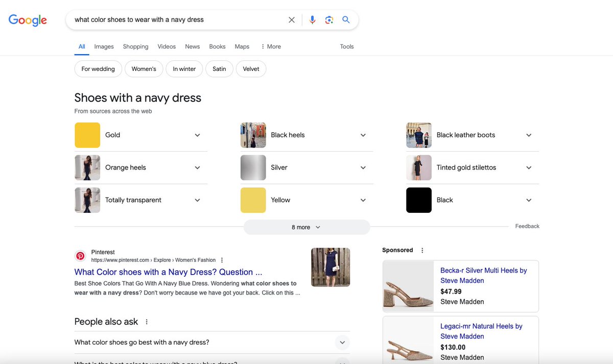This screenshot has height=364, width=613.
Task: Open the Totally transparent thumbnail
Action: point(87,200)
